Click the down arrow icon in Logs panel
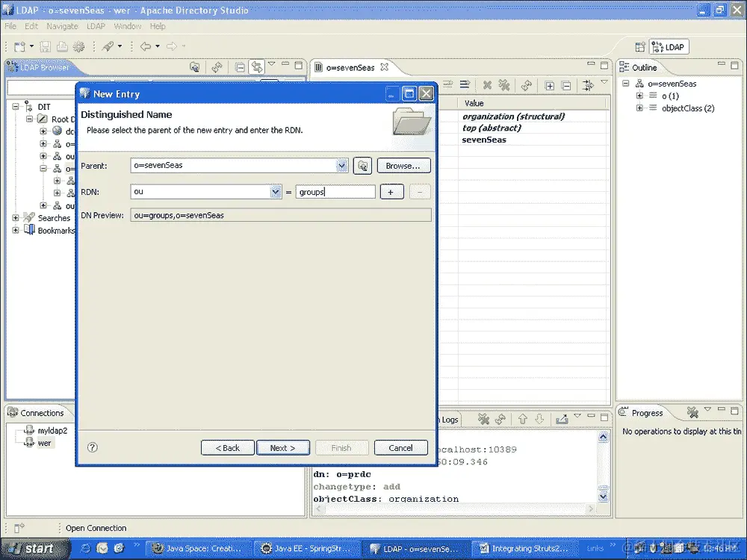Viewport: 747px width, 560px height. (x=539, y=419)
